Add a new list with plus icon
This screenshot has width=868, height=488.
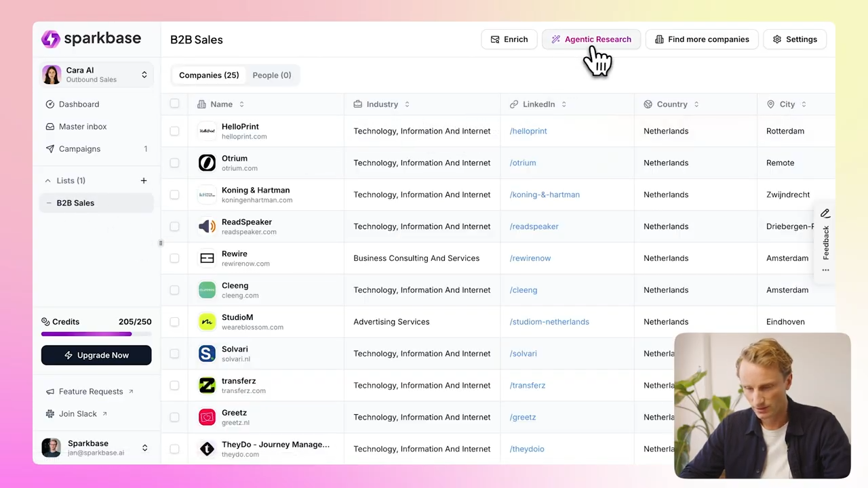(144, 181)
